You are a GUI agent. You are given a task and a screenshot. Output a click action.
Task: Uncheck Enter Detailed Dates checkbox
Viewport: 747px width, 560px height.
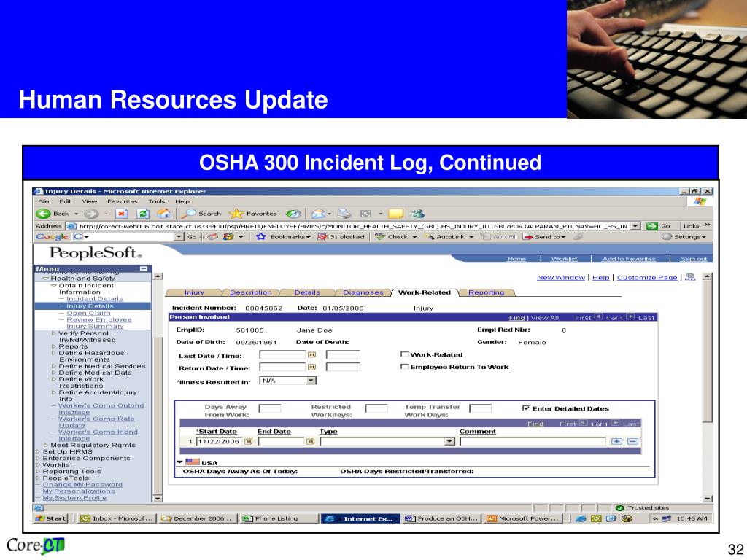(526, 408)
